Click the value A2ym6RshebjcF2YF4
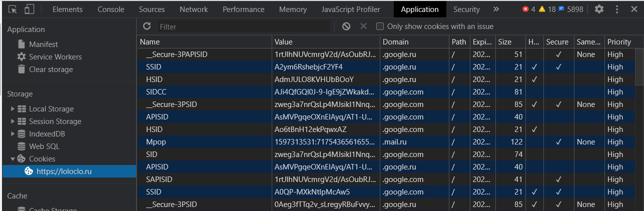The image size is (644, 211). 308,67
